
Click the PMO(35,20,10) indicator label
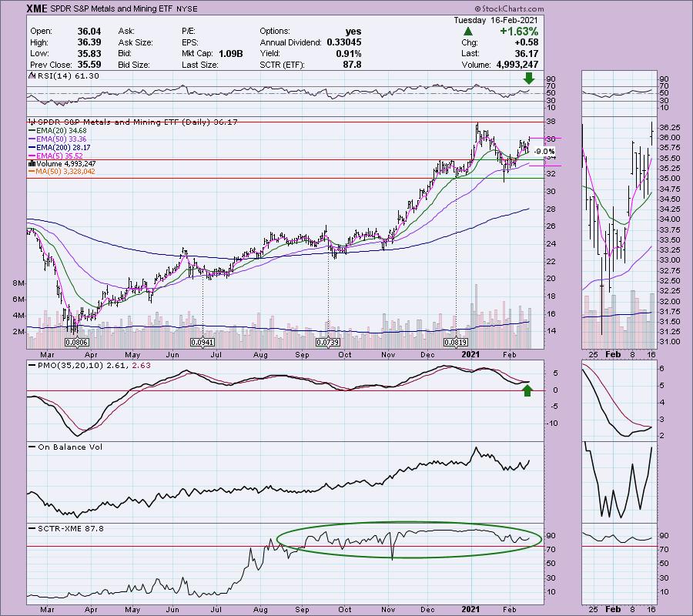(94, 366)
